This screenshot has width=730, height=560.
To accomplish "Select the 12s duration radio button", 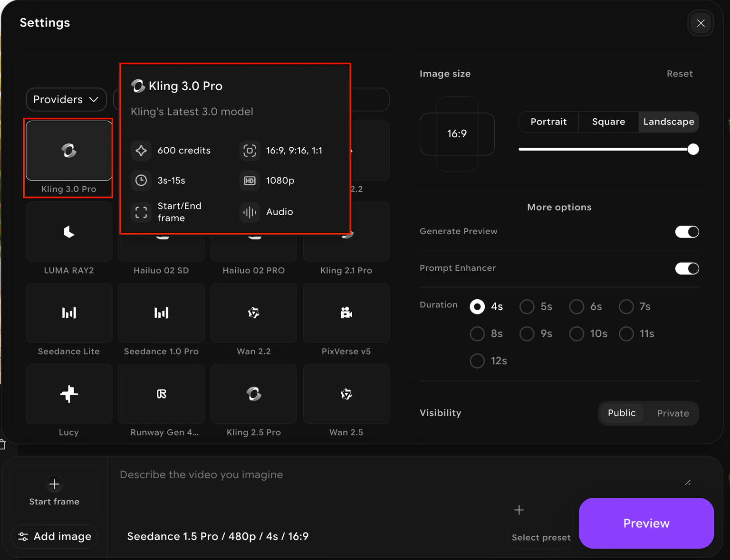I will tap(477, 361).
